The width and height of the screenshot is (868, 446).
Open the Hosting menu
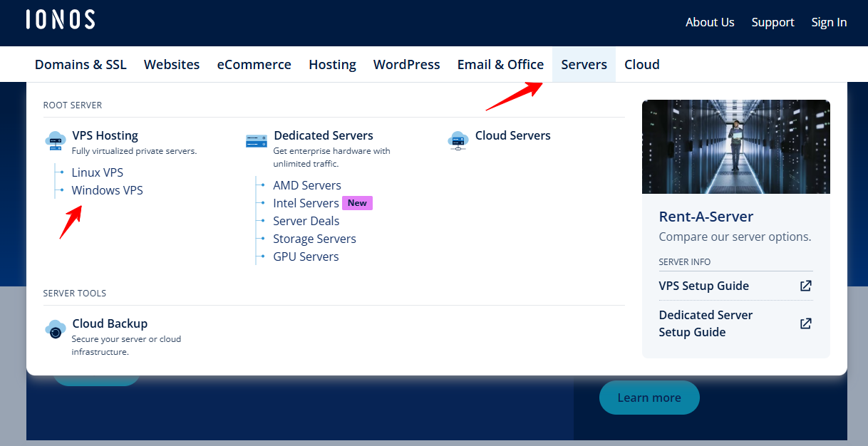(332, 64)
